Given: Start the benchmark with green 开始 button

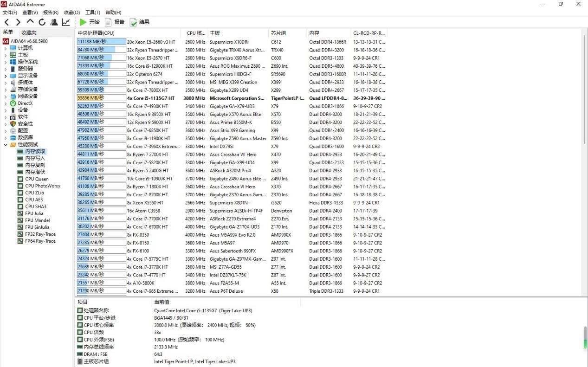Looking at the screenshot, I should (90, 22).
